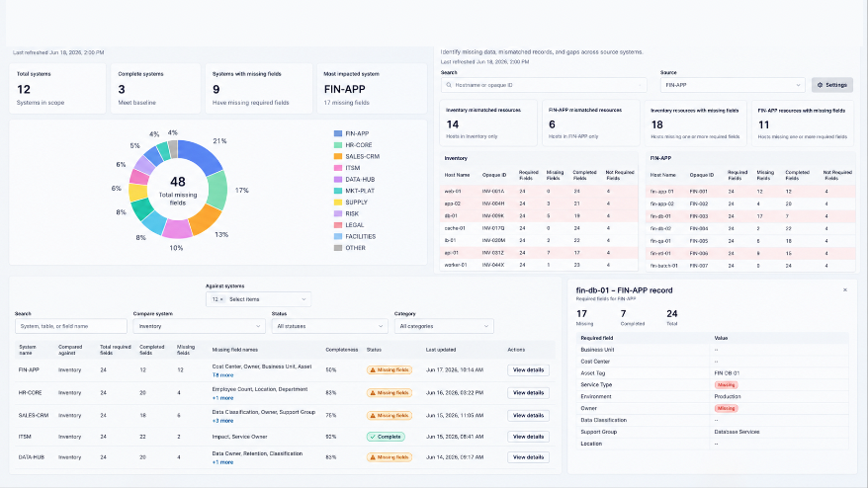The width and height of the screenshot is (868, 488).
Task: Click the RISK legend color swatch
Action: point(338,213)
